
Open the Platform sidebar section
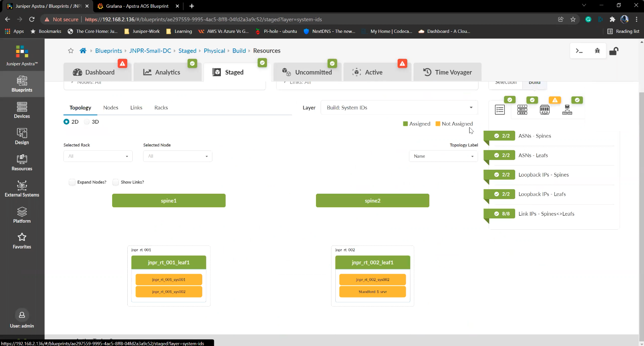pos(22,215)
